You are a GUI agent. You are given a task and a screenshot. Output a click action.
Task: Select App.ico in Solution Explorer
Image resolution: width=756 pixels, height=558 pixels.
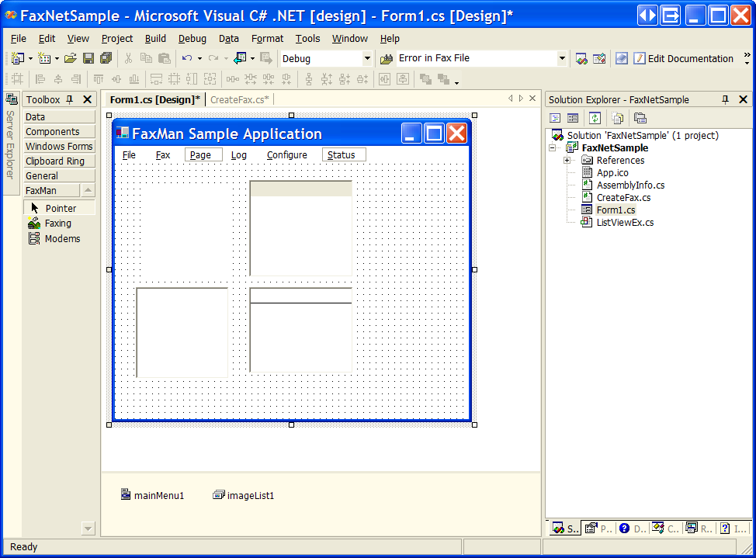[x=612, y=172]
